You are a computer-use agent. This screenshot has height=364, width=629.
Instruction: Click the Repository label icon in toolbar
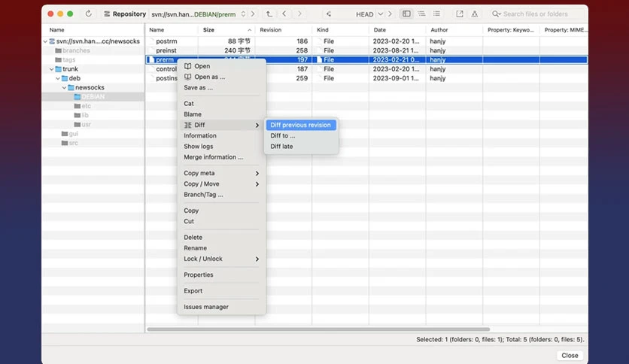(x=107, y=14)
